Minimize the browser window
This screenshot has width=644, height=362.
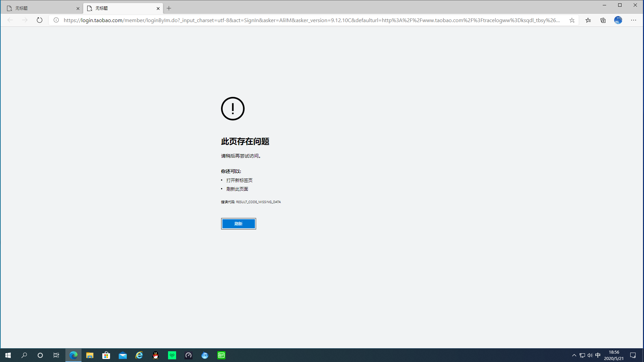click(x=604, y=5)
